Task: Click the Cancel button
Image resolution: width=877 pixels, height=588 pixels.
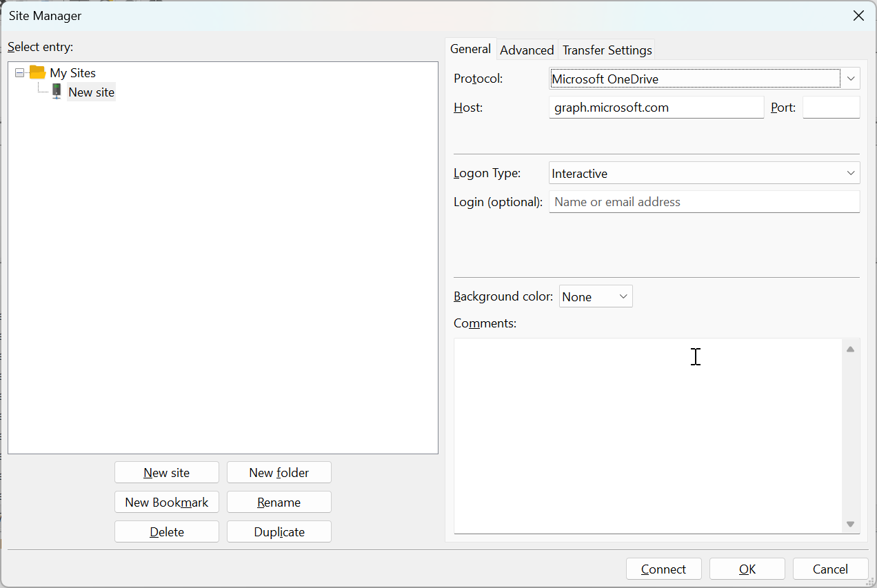Action: tap(831, 569)
